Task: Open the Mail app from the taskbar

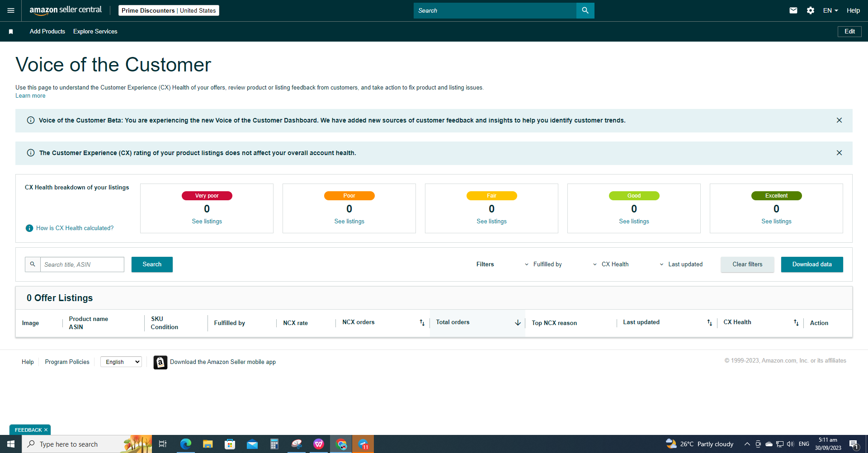Action: pos(252,444)
